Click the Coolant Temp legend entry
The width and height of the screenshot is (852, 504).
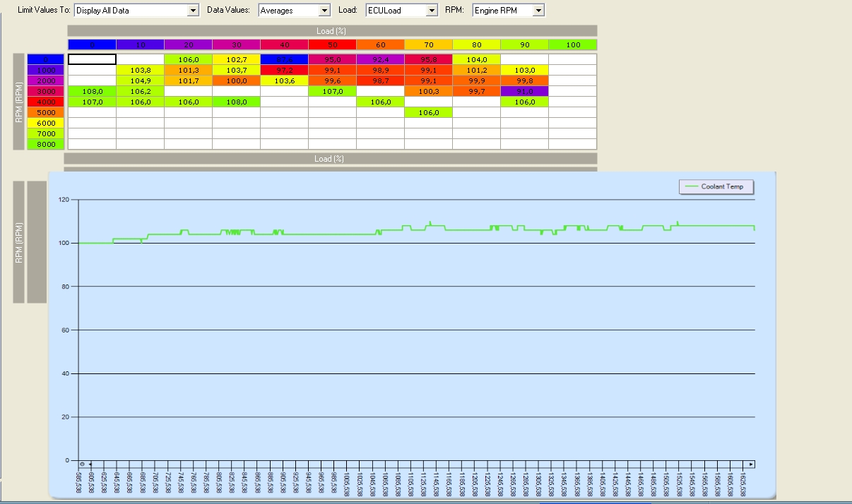(x=716, y=187)
